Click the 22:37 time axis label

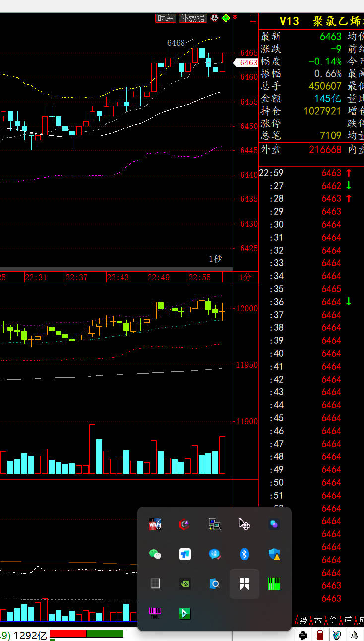pyautogui.click(x=77, y=277)
